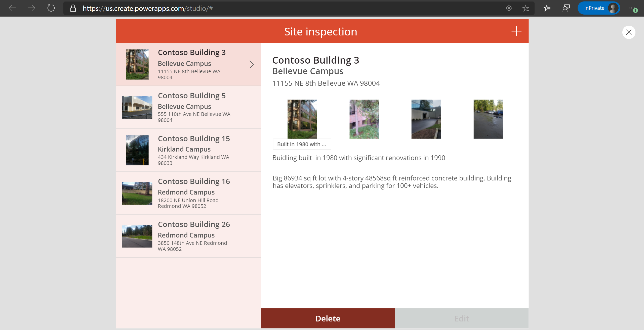
Task: Open first detail photo of building facade
Action: (x=302, y=119)
